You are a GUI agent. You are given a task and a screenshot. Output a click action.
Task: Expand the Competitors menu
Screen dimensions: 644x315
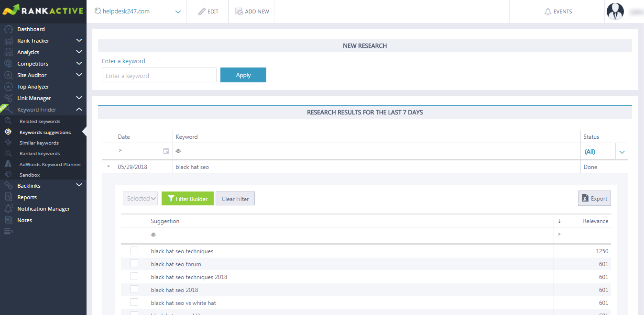(x=79, y=64)
